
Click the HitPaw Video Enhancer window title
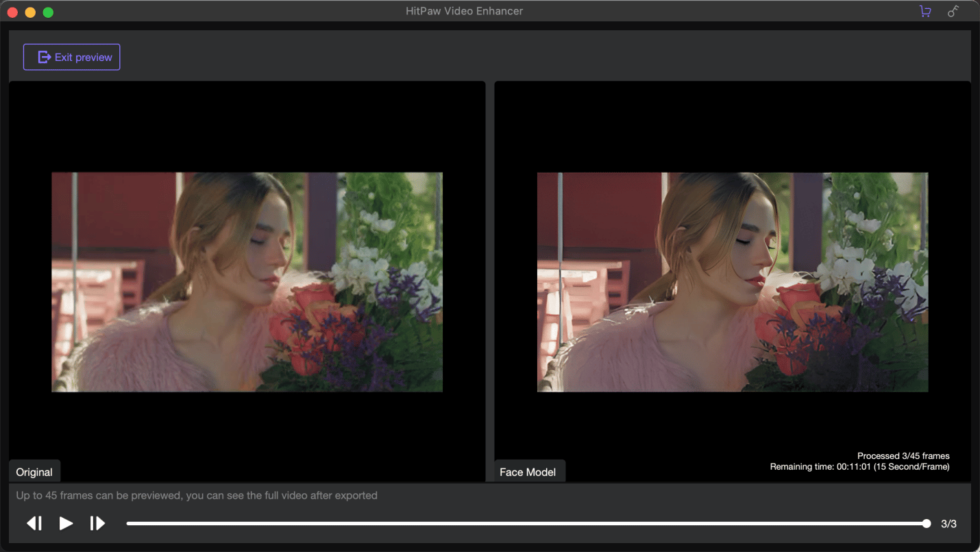464,11
